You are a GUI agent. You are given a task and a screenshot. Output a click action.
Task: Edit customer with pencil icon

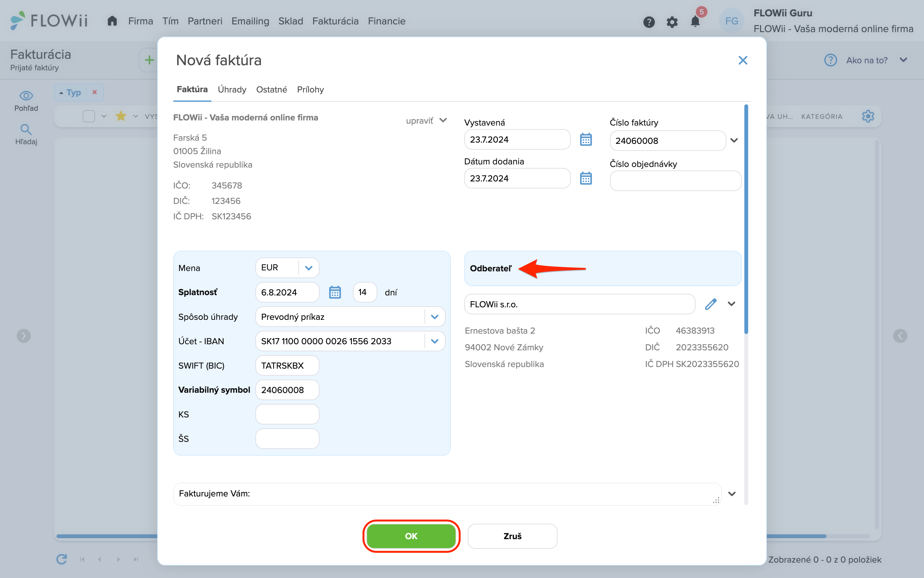711,304
